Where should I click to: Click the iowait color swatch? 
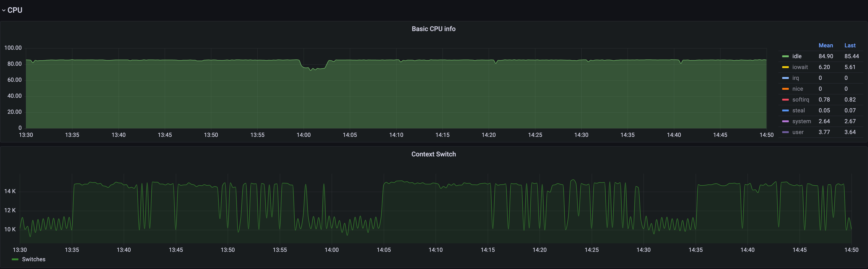tap(785, 67)
